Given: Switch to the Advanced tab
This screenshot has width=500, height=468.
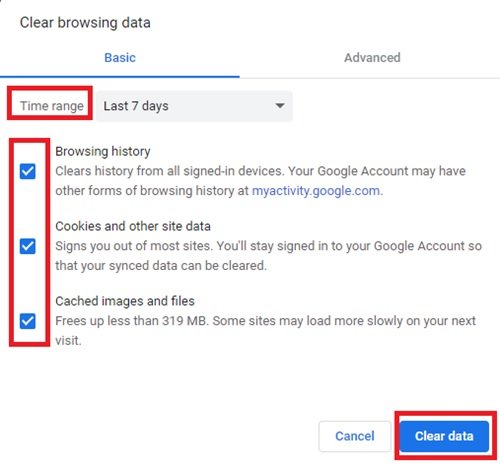Looking at the screenshot, I should click(x=372, y=58).
